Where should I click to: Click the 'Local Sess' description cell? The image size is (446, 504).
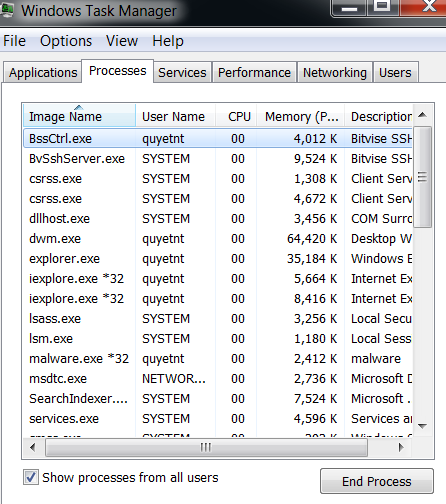pos(381,339)
